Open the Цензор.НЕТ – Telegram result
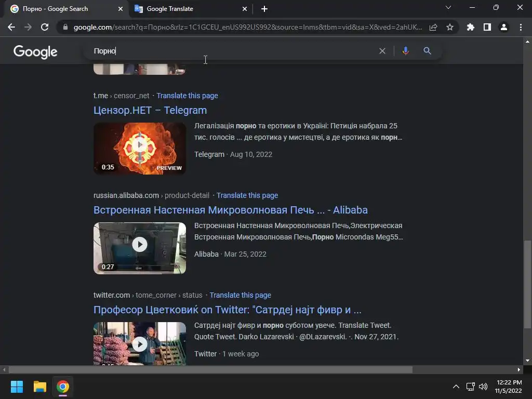 point(150,110)
